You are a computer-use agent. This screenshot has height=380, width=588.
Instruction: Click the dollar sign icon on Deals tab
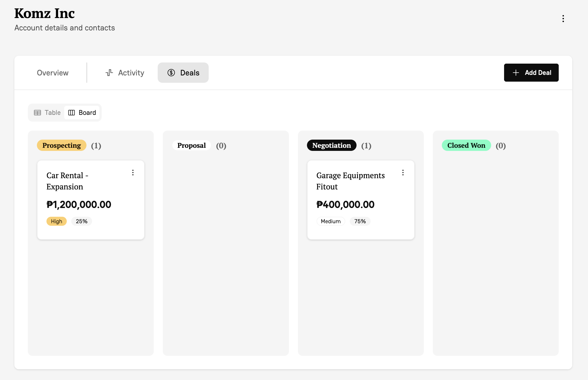point(171,73)
